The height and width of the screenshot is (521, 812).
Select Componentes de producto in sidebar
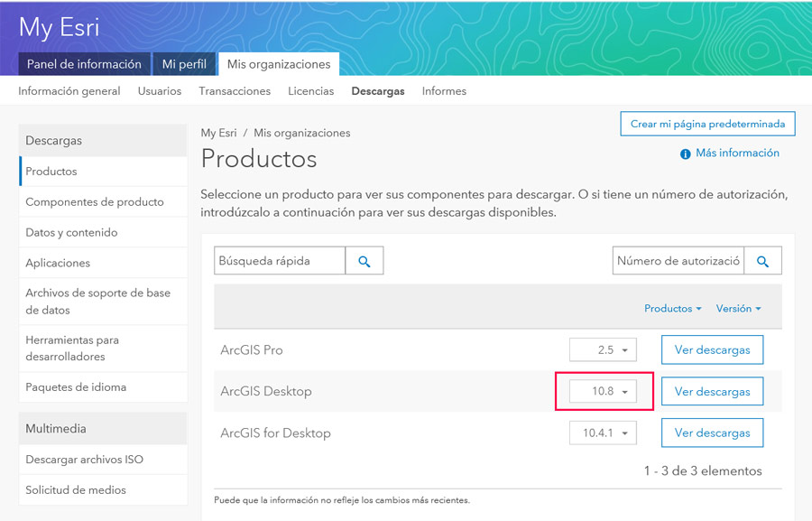coord(103,201)
